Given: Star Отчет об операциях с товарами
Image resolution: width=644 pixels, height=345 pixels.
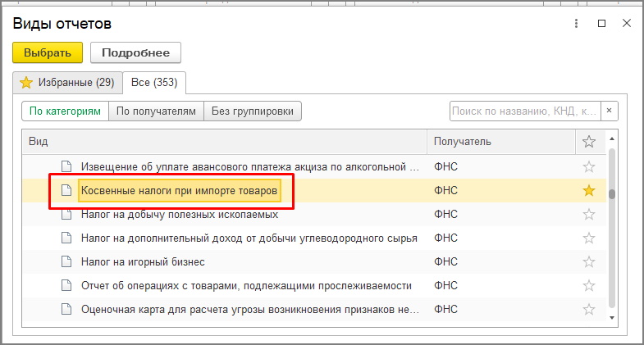Looking at the screenshot, I should click(x=589, y=285).
